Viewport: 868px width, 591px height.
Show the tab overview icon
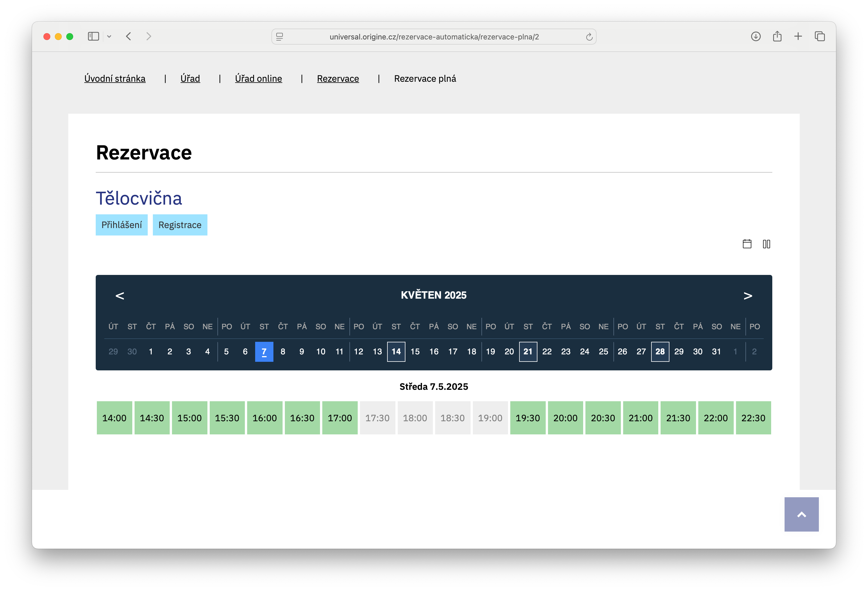click(x=820, y=36)
